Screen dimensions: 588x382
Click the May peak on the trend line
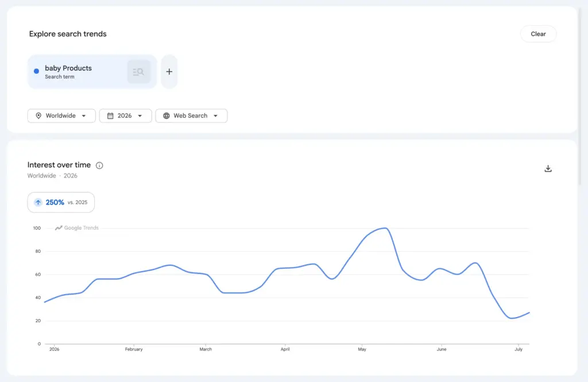coord(385,228)
